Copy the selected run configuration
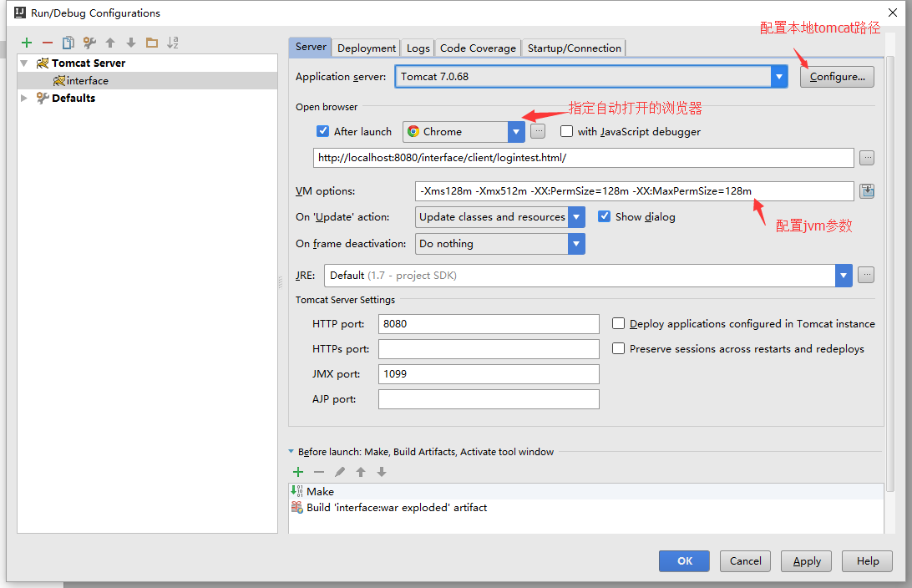Viewport: 912px width, 588px height. tap(68, 43)
